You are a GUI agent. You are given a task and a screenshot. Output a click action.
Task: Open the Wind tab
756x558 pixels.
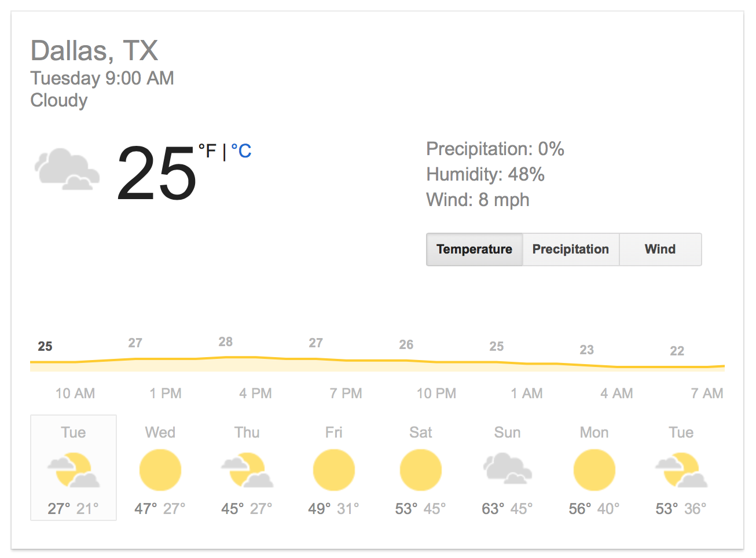[x=660, y=249]
